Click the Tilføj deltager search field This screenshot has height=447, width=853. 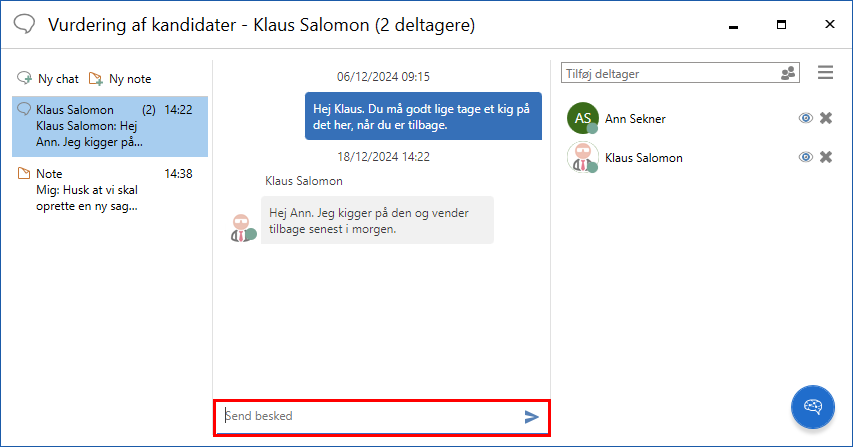click(x=668, y=73)
